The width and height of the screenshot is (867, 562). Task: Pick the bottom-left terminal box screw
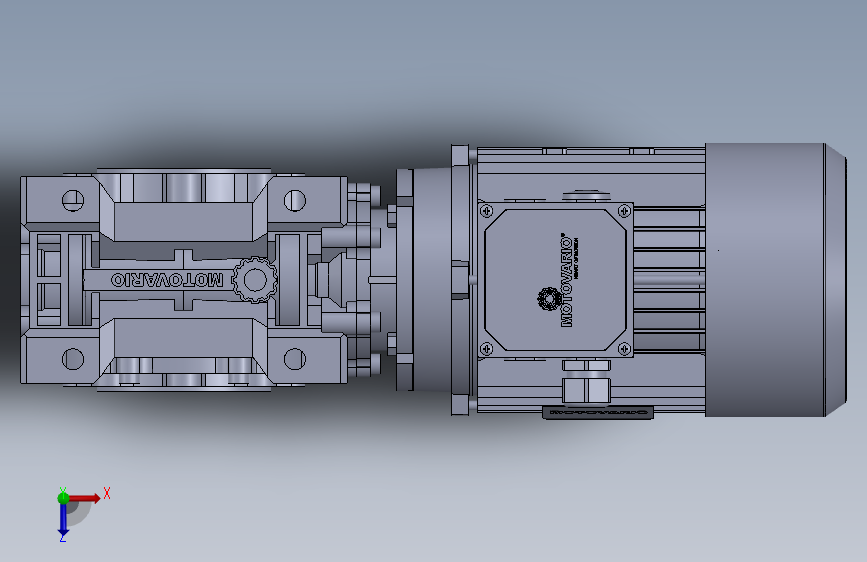tap(487, 349)
